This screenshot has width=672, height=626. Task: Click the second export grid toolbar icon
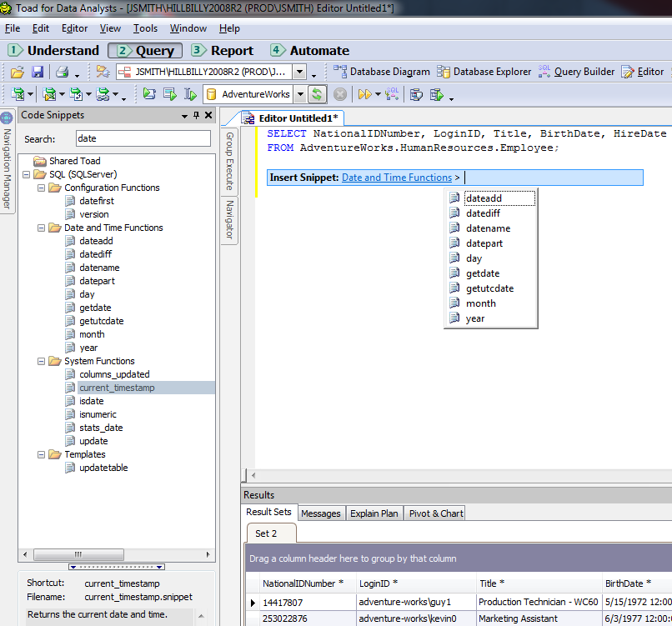pos(50,94)
